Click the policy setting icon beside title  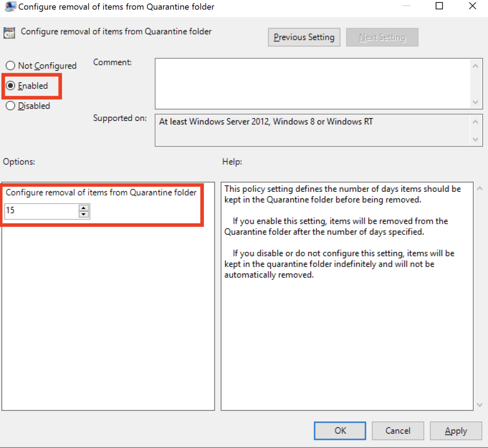(x=9, y=32)
